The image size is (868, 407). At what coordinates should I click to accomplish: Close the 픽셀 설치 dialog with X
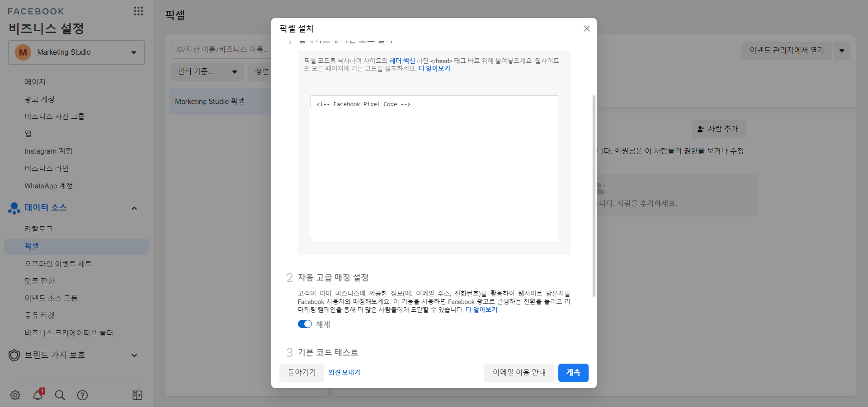click(x=587, y=28)
